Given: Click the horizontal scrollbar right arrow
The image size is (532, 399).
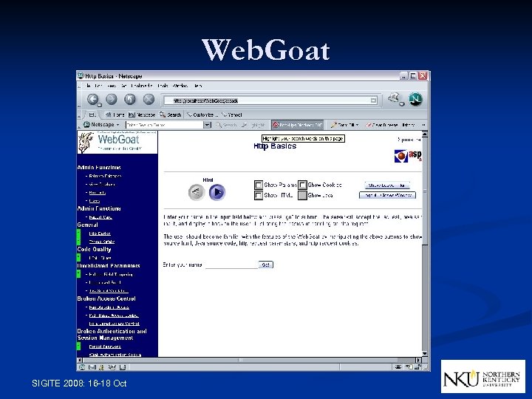Looking at the screenshot, I should tap(418, 360).
